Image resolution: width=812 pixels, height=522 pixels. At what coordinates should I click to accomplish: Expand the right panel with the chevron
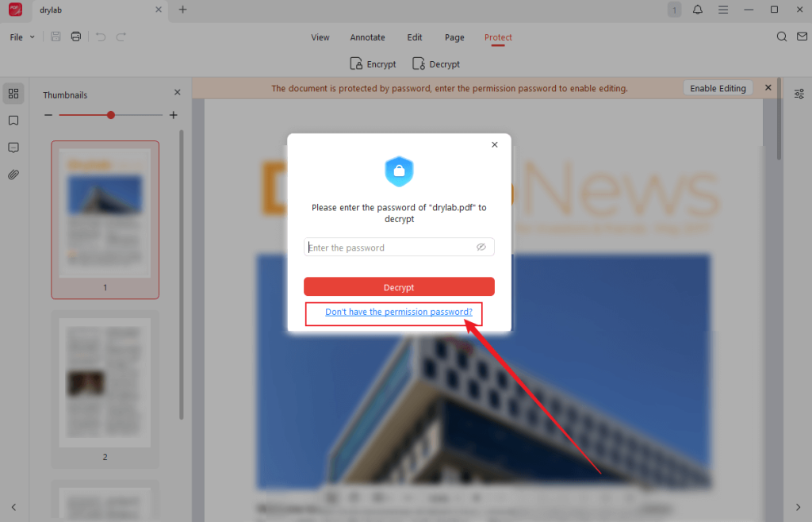[x=799, y=506]
